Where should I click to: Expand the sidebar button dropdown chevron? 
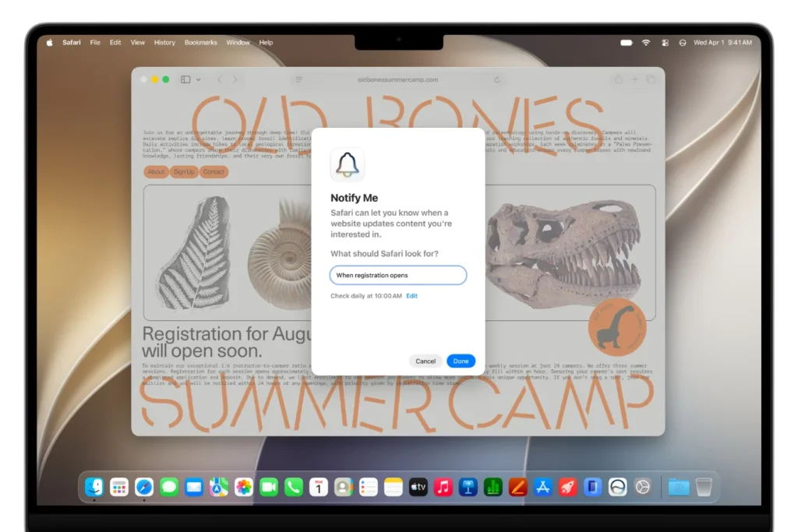tap(199, 79)
